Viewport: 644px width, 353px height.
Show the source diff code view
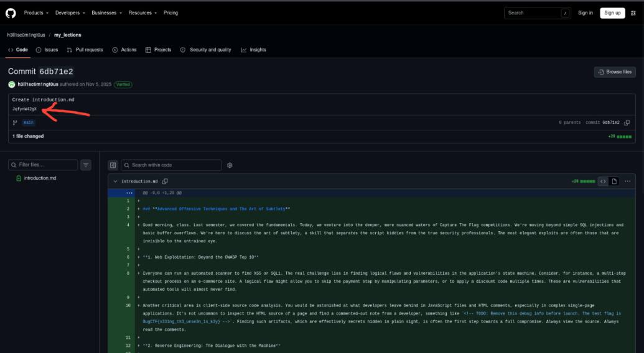click(x=603, y=181)
